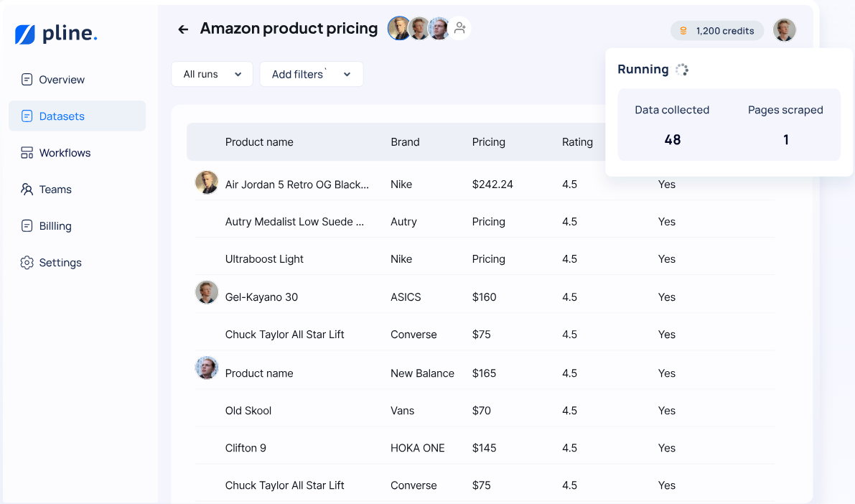This screenshot has height=504, width=855.
Task: Open the Add filters dropdown
Action: click(311, 74)
